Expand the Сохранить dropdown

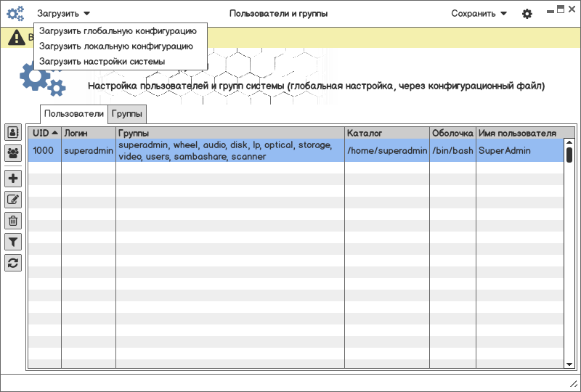[479, 14]
